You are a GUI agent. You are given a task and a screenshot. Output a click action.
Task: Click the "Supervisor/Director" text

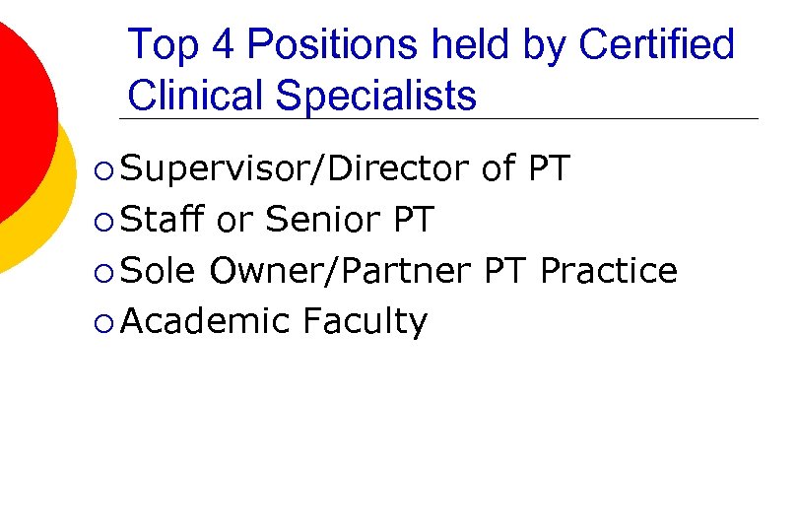[296, 169]
